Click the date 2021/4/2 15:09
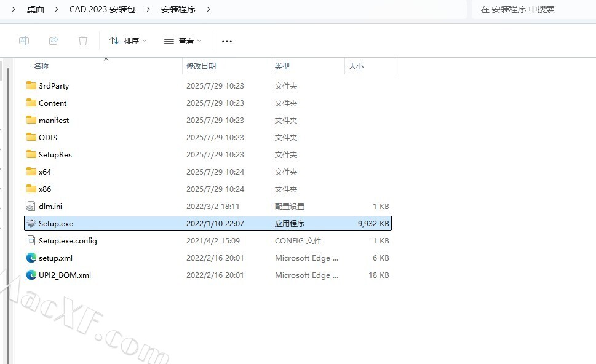 tap(213, 241)
